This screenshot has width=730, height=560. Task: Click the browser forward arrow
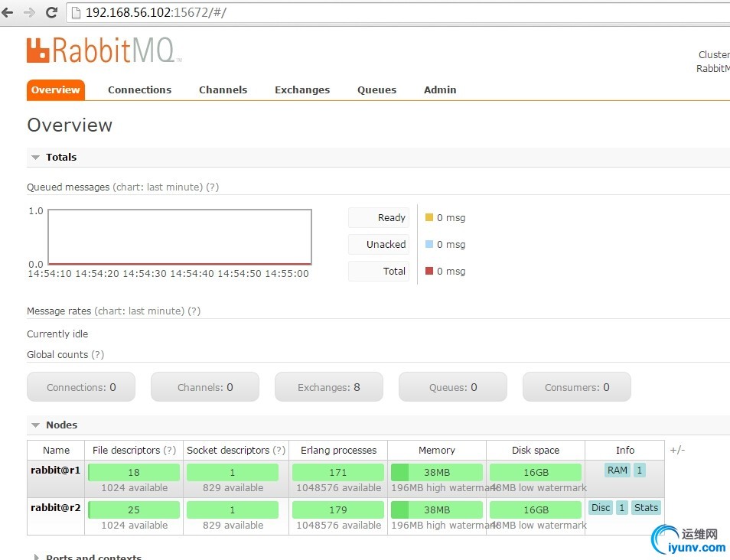pos(29,12)
